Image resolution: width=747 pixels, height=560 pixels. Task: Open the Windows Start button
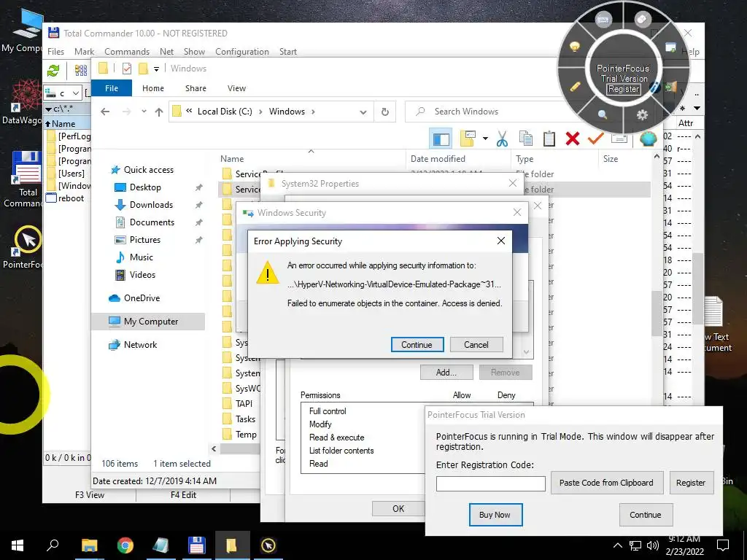[x=18, y=545]
